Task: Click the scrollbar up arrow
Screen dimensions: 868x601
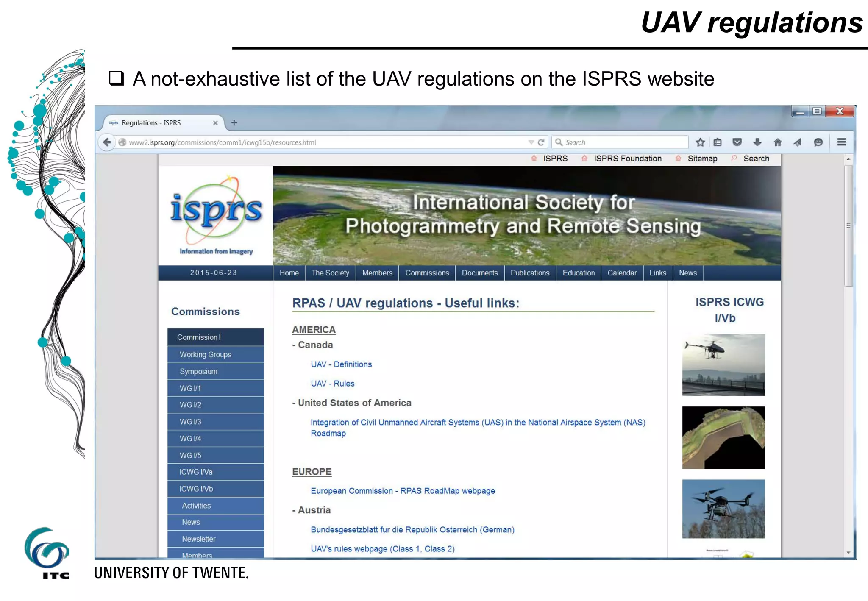Action: point(849,159)
